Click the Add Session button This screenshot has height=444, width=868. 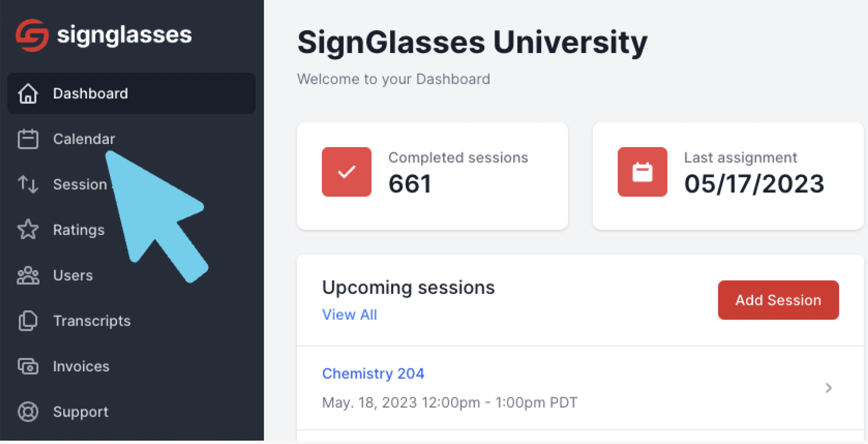click(x=778, y=300)
